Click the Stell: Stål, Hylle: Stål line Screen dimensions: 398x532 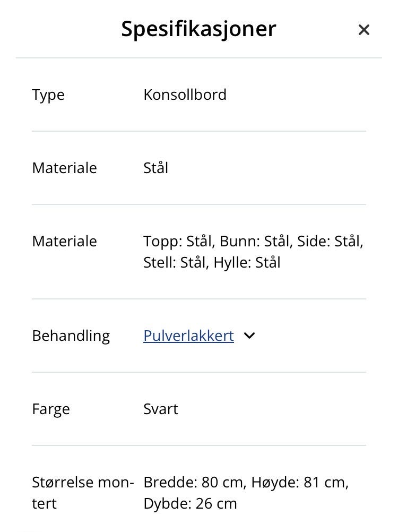pos(212,262)
